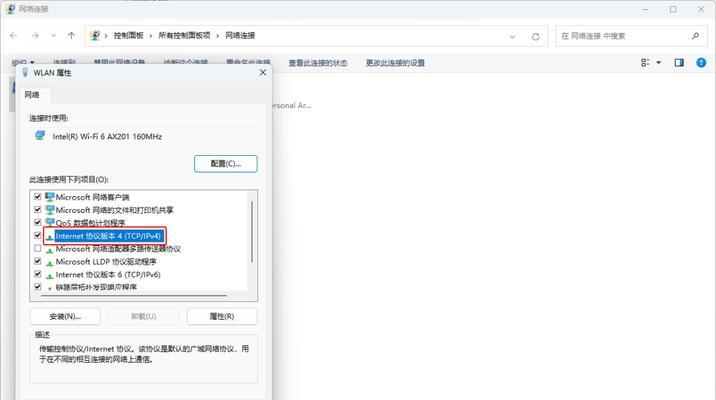The image size is (716, 400).
Task: Select the Microsoft 网络客户端 row text
Action: coord(92,197)
